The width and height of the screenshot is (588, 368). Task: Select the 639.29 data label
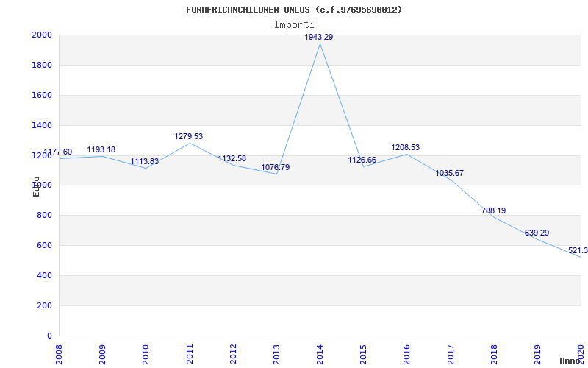pyautogui.click(x=537, y=233)
